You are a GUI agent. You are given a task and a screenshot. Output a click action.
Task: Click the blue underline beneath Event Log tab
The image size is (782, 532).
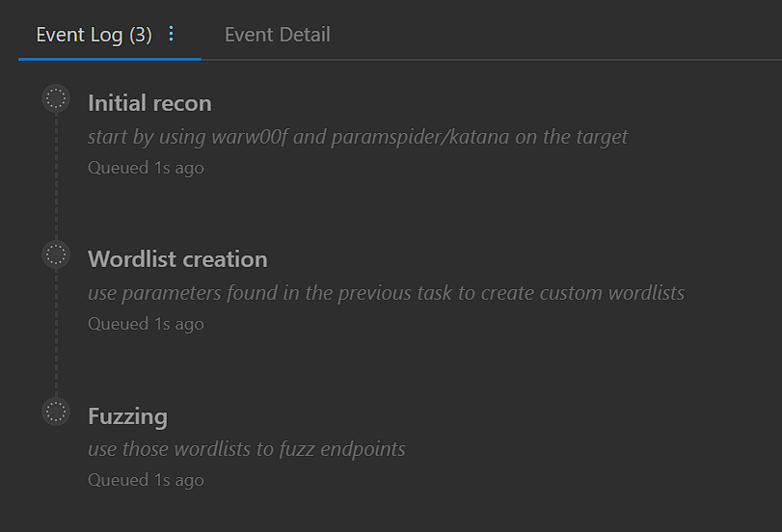[x=110, y=59]
